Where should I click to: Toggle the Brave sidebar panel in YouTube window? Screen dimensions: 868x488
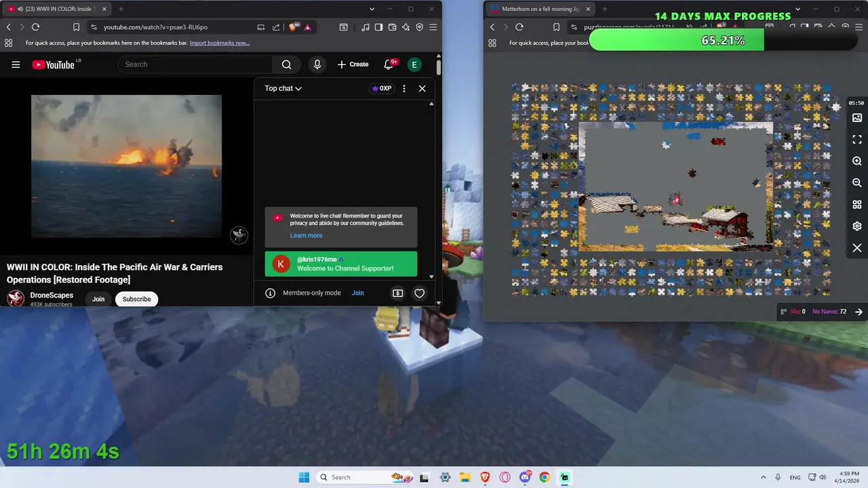tap(378, 27)
